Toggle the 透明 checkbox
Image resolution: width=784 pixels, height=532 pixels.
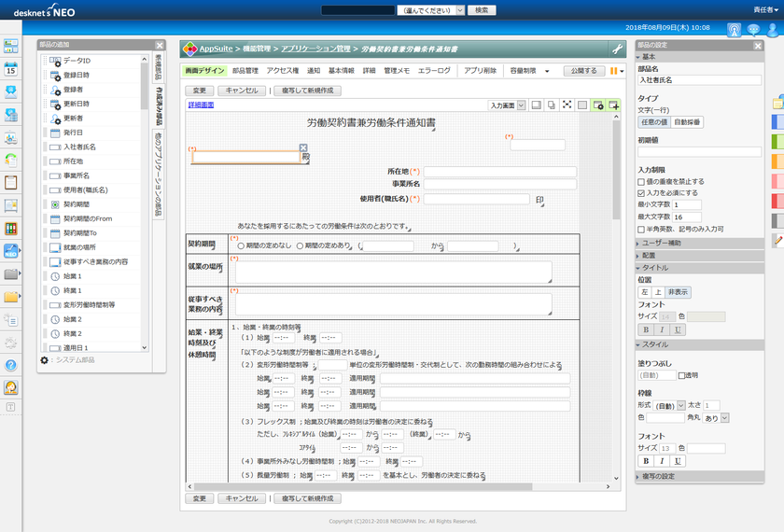[x=680, y=375]
